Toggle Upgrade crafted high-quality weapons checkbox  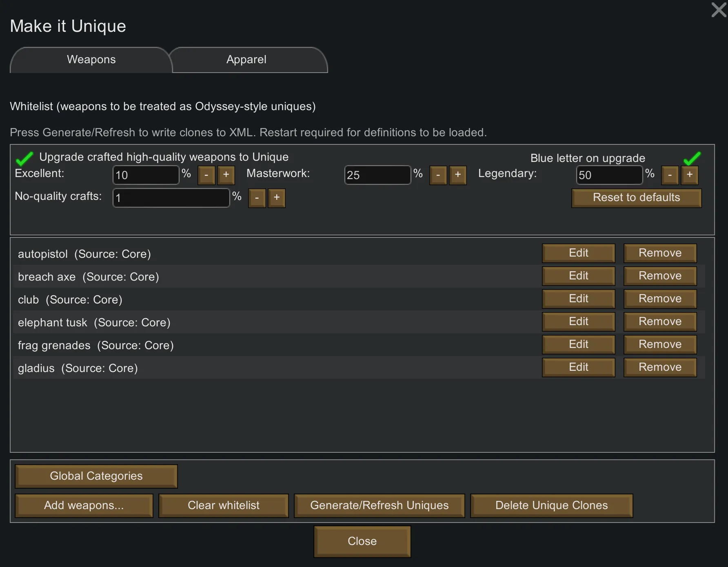pos(24,158)
